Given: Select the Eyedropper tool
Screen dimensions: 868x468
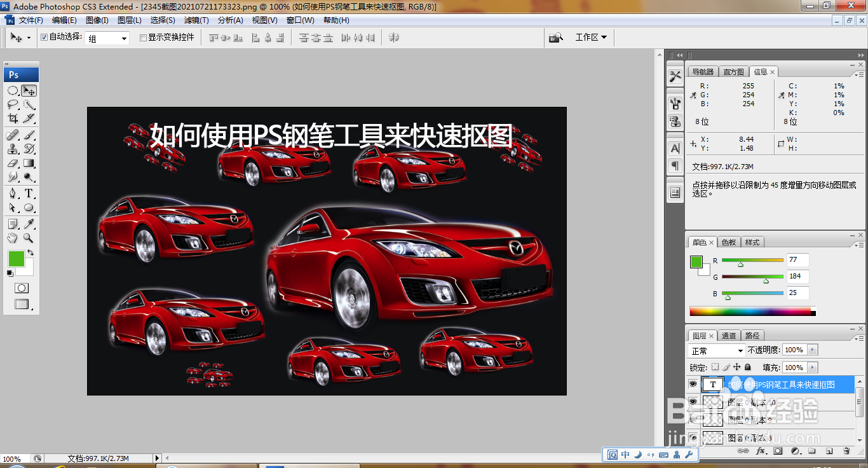Looking at the screenshot, I should 29,224.
